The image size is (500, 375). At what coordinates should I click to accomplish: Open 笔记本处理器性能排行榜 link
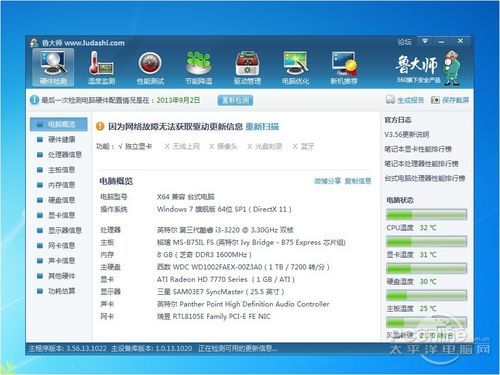(x=421, y=164)
